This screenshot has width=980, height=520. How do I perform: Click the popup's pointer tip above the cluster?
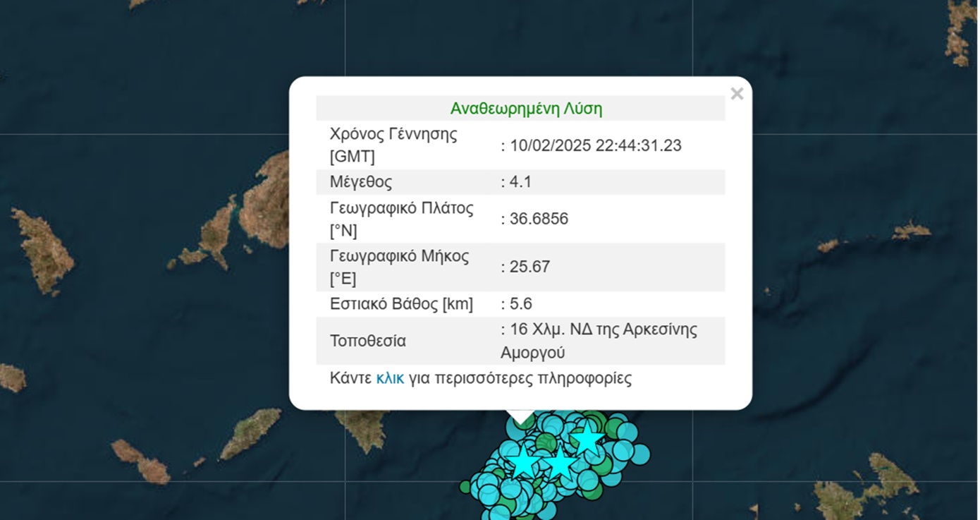[x=521, y=421]
